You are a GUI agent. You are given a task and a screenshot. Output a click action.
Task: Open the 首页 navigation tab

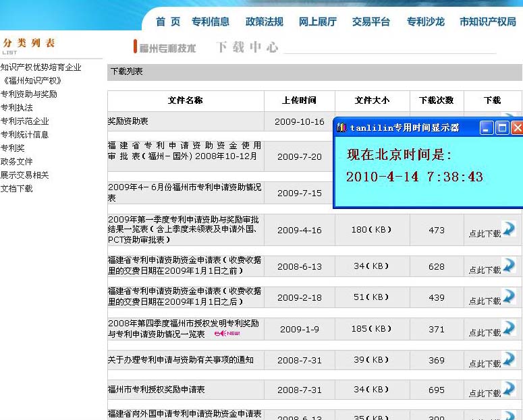point(168,22)
